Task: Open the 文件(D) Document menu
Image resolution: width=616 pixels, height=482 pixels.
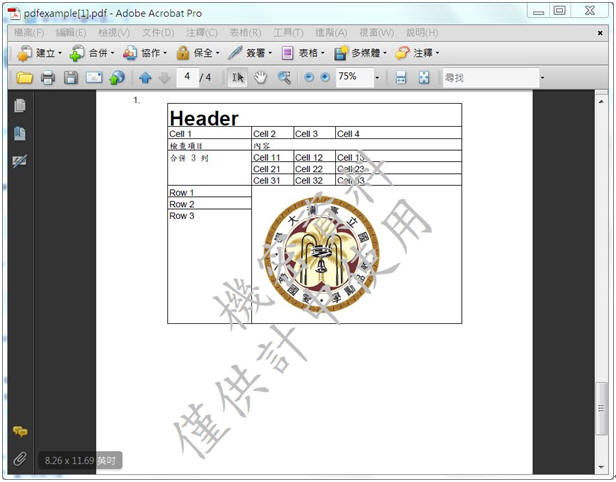Action: (x=158, y=33)
